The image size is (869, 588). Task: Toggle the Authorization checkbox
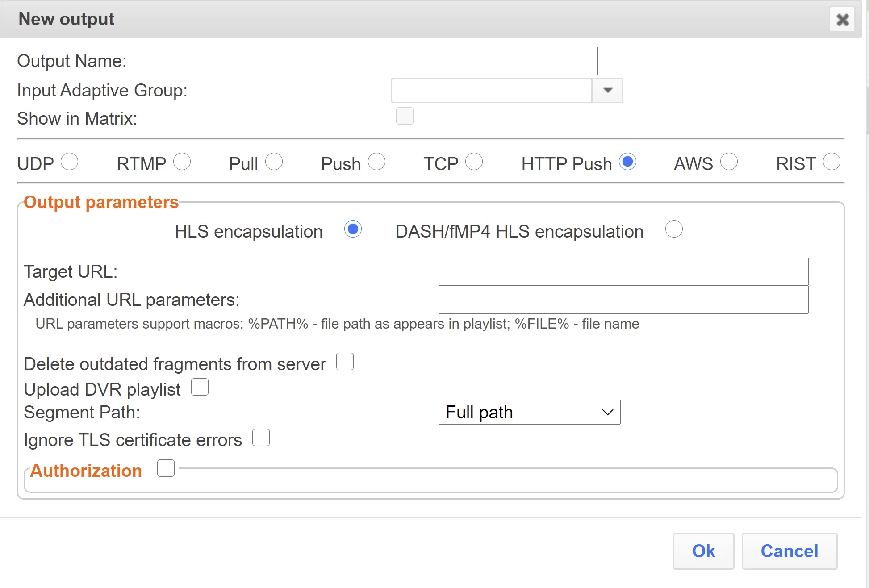[166, 468]
